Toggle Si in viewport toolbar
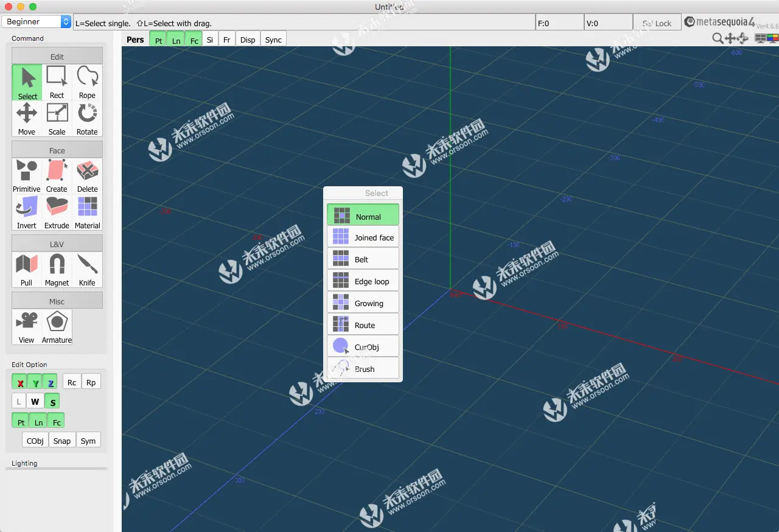779x532 pixels. pyautogui.click(x=210, y=40)
